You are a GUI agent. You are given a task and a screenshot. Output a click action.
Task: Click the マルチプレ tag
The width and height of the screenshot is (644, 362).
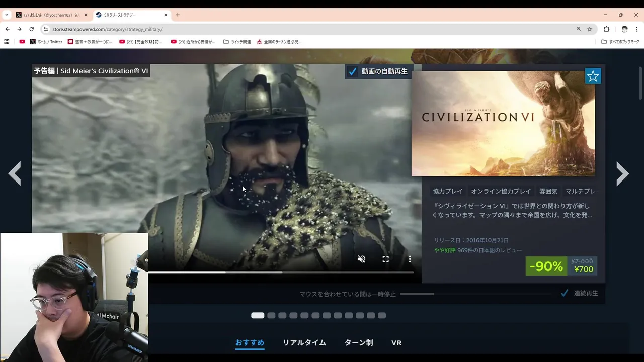(581, 191)
